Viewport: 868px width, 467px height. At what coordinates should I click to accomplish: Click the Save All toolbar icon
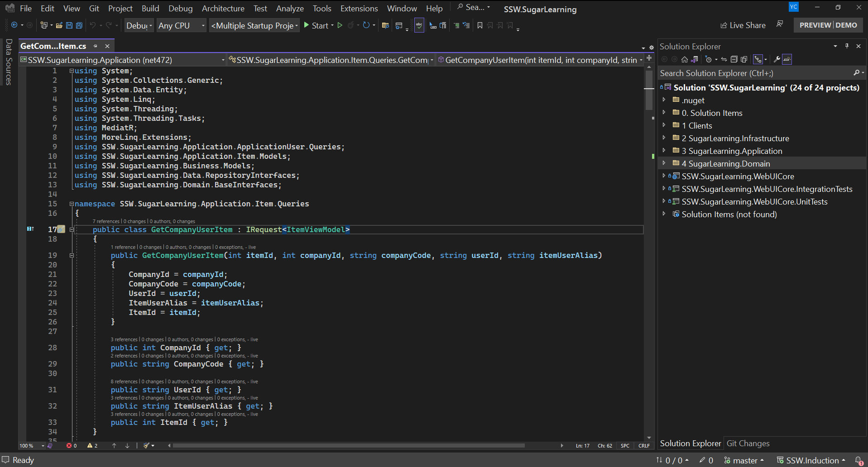click(x=79, y=25)
